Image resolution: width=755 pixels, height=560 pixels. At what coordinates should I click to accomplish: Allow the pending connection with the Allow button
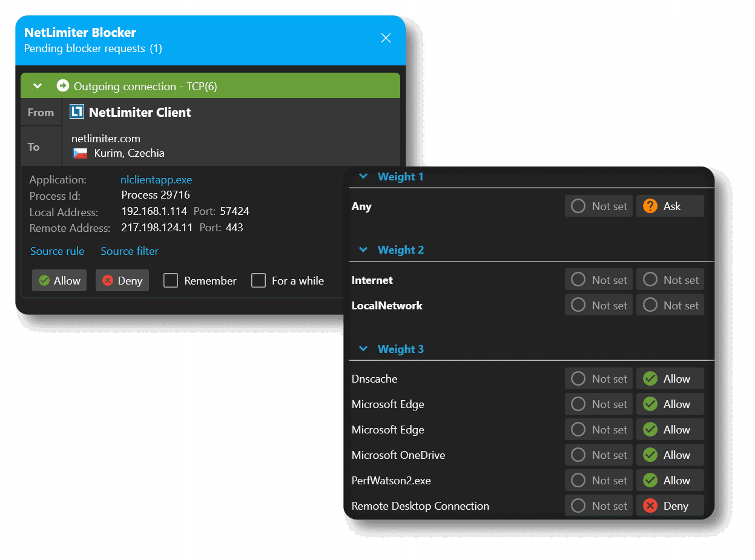[59, 280]
